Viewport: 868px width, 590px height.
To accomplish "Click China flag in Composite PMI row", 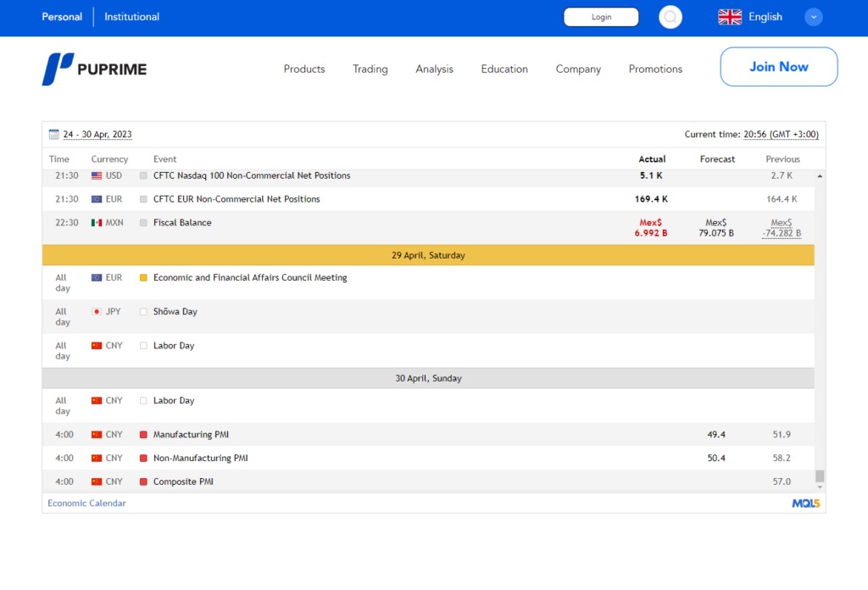I will (x=97, y=481).
